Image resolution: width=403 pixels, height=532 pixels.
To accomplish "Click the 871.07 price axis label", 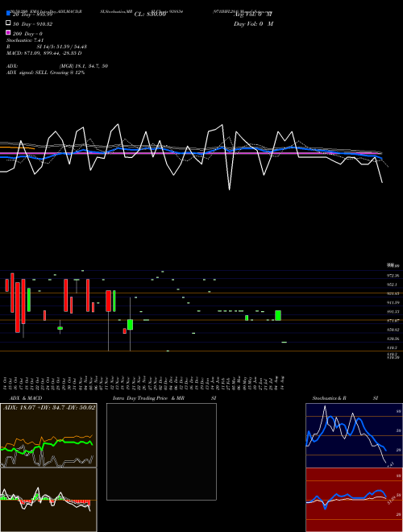I will [x=393, y=320].
